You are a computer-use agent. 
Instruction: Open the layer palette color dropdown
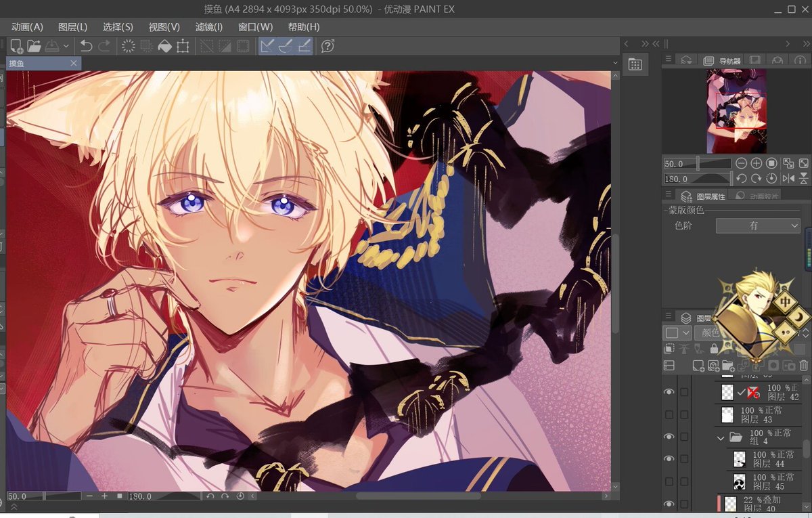[x=679, y=332]
